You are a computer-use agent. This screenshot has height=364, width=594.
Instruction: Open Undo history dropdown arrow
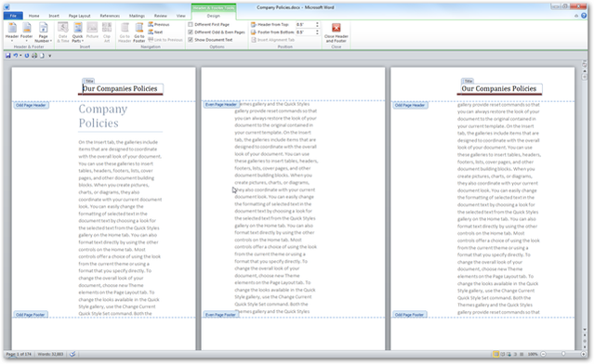pyautogui.click(x=20, y=56)
